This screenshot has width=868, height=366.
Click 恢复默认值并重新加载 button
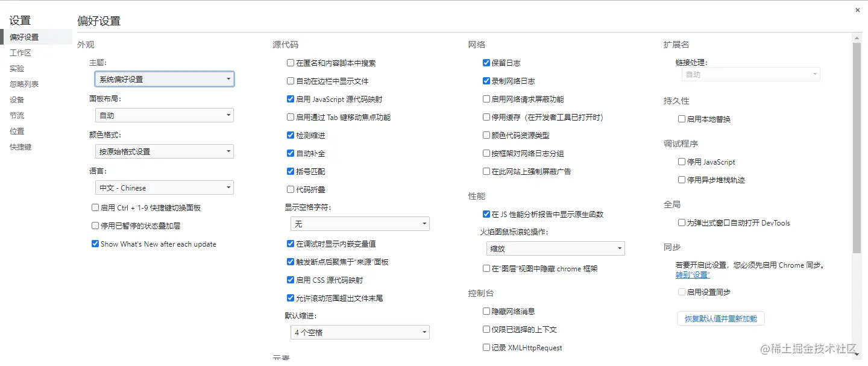pos(721,318)
